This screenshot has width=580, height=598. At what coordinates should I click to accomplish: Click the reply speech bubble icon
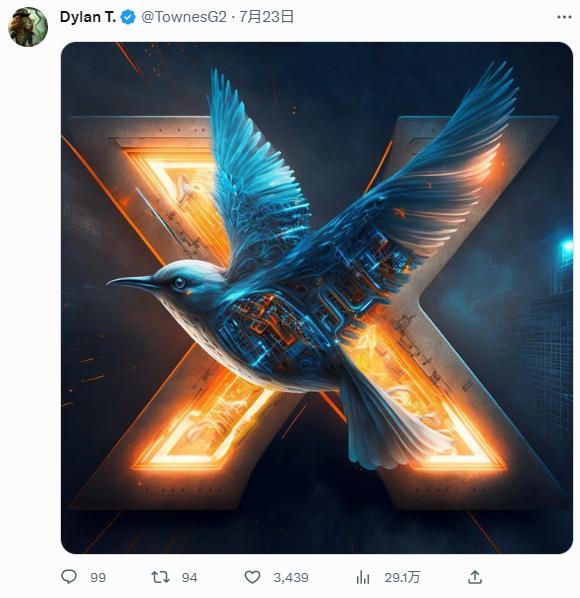pos(69,577)
